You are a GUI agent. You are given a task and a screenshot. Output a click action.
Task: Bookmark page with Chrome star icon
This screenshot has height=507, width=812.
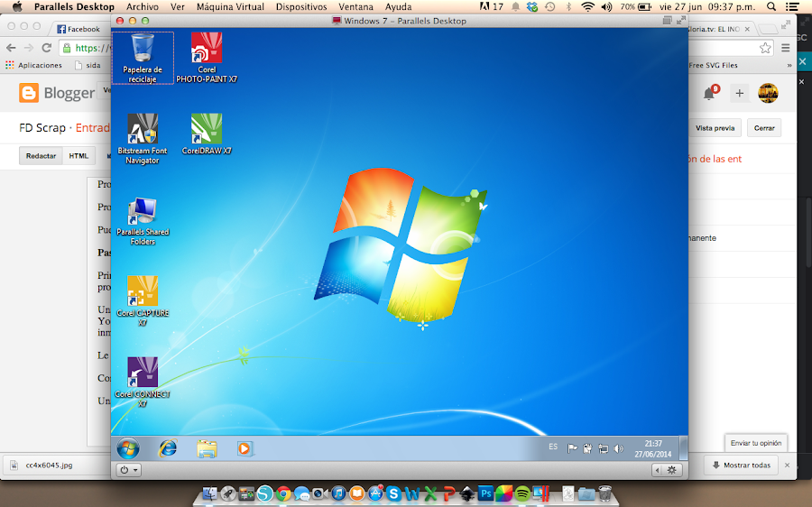[765, 48]
